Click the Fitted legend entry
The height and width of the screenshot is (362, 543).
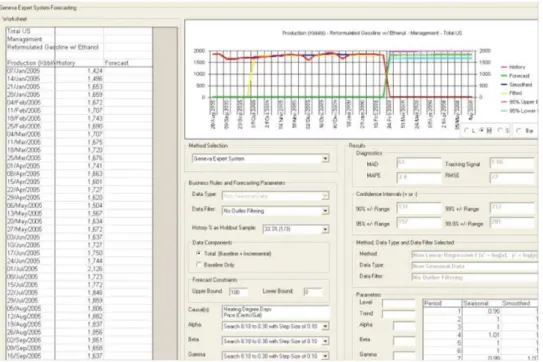pyautogui.click(x=511, y=93)
